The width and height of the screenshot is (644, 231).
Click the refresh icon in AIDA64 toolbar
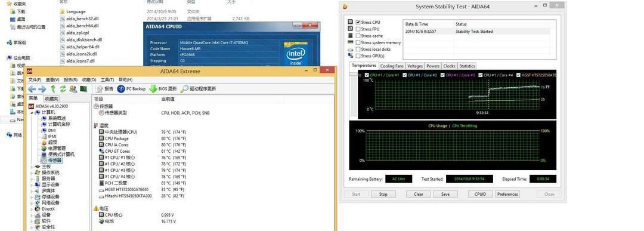tap(63, 89)
